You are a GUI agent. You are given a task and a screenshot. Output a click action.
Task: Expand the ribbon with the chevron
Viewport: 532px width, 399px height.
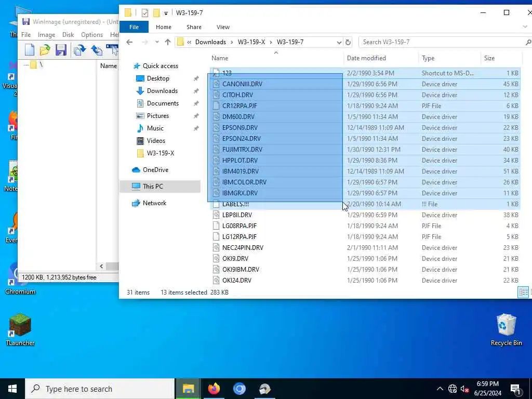click(525, 27)
